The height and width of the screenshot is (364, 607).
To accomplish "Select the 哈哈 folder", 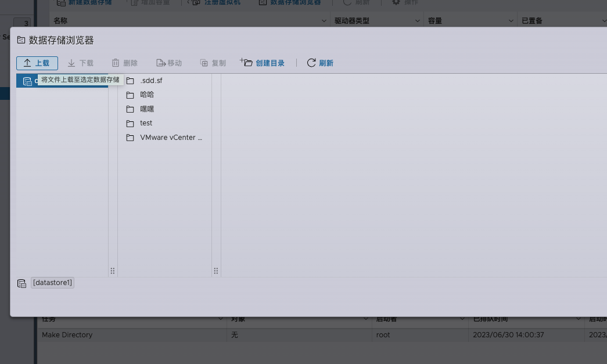I will click(x=147, y=95).
